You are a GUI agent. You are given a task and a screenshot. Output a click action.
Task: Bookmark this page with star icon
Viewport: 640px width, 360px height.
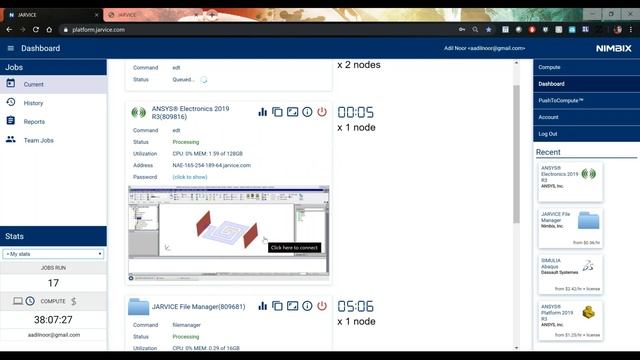tap(489, 29)
